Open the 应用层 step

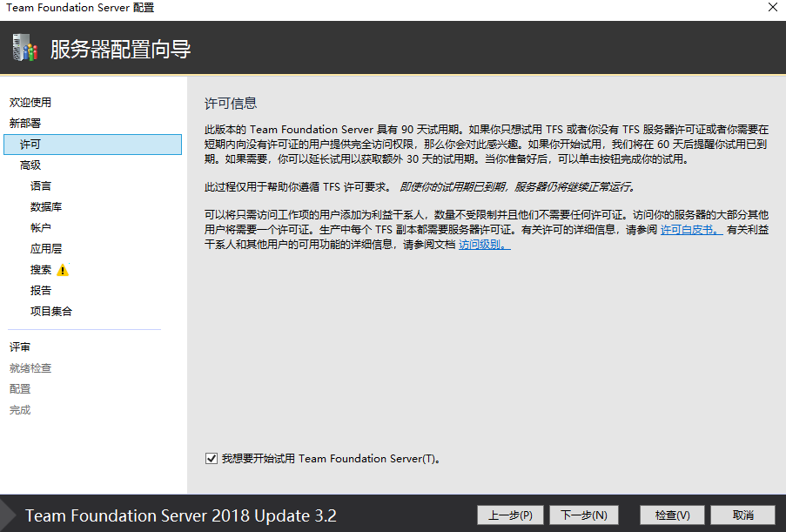coord(46,249)
